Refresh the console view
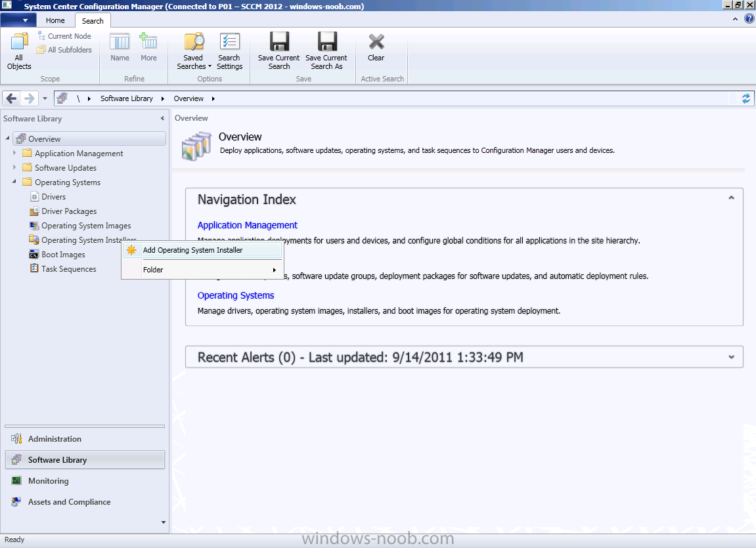This screenshot has width=756, height=548. 746,98
